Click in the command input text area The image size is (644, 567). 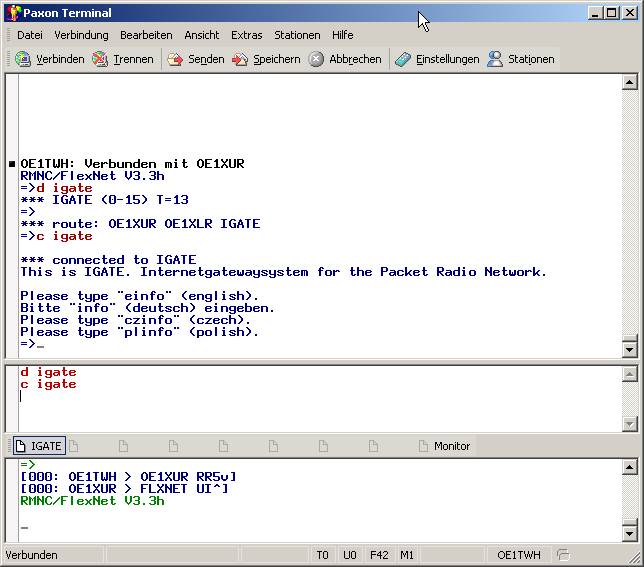click(x=320, y=399)
